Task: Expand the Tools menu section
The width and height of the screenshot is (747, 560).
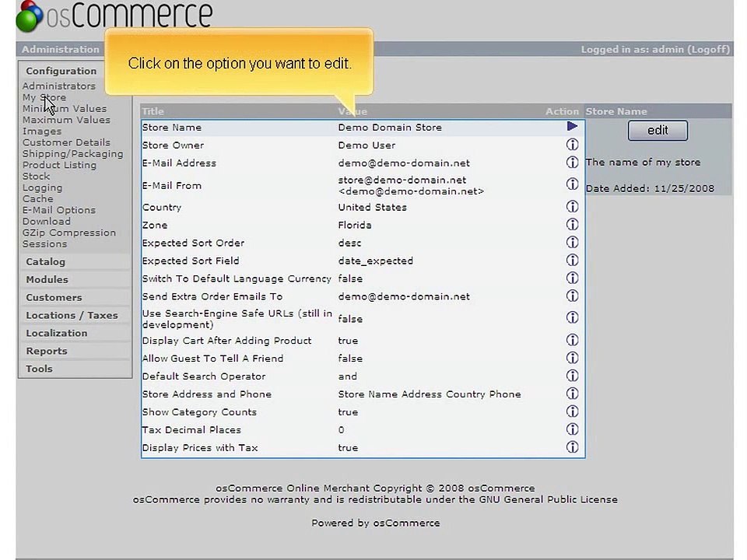Action: coord(39,369)
